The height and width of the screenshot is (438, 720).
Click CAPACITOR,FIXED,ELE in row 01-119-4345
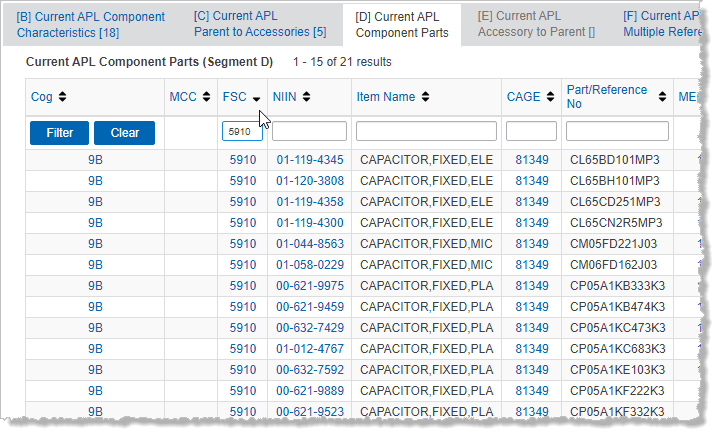click(427, 160)
